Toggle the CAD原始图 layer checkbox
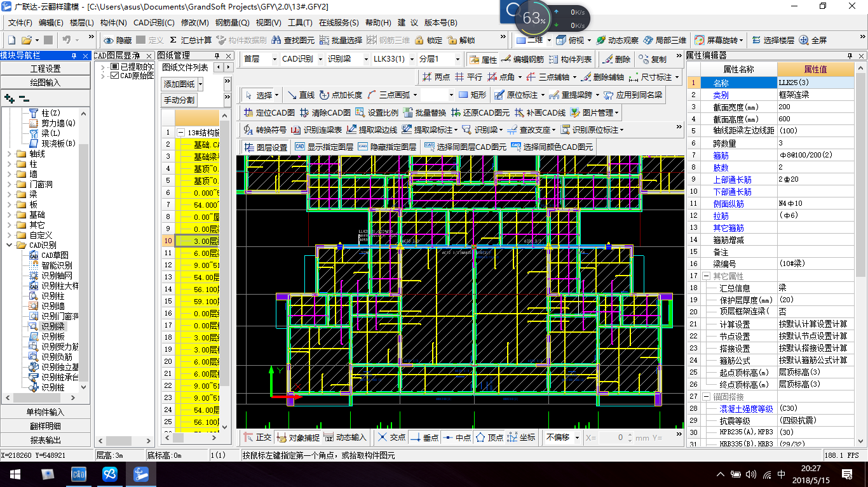The height and width of the screenshot is (487, 868). coord(114,76)
